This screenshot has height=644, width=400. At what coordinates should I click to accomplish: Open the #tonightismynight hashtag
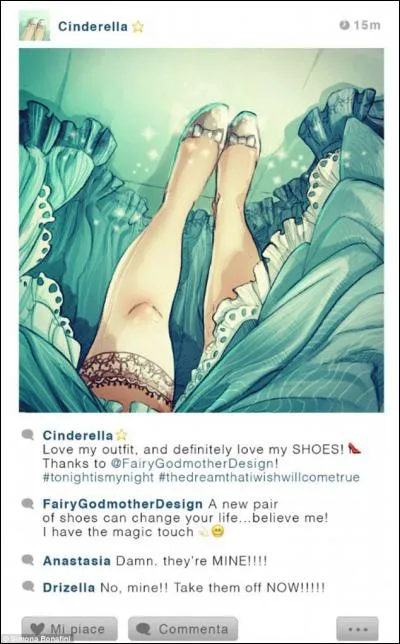pos(98,477)
